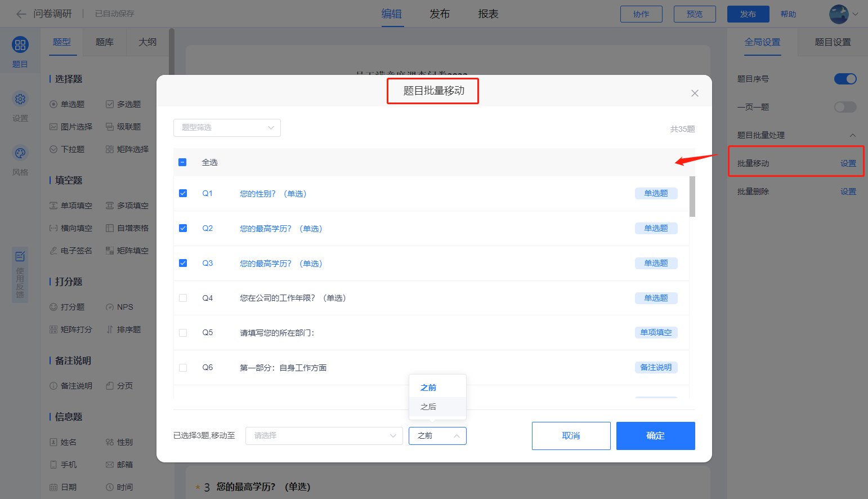
Task: Switch to the 报表 tab
Action: 488,14
